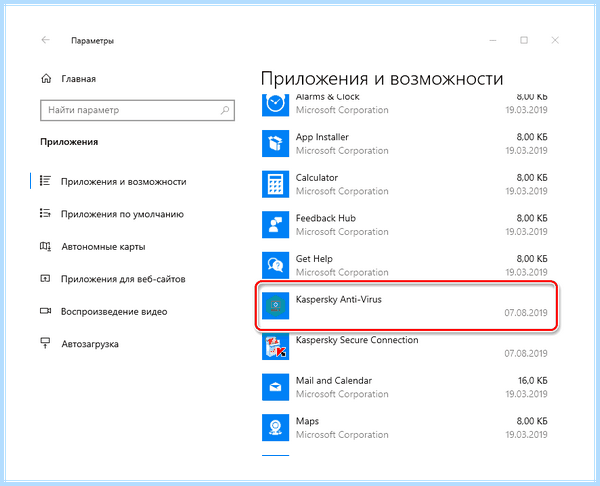Select the Calculator name text

point(317,178)
